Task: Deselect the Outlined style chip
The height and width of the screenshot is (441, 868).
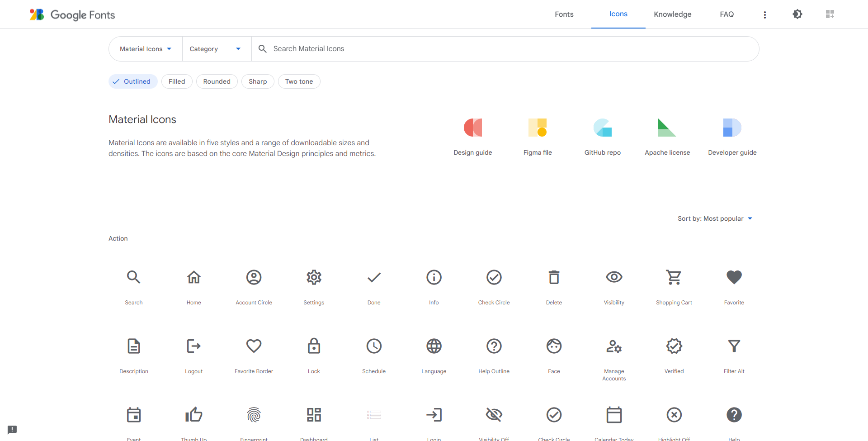Action: point(133,81)
